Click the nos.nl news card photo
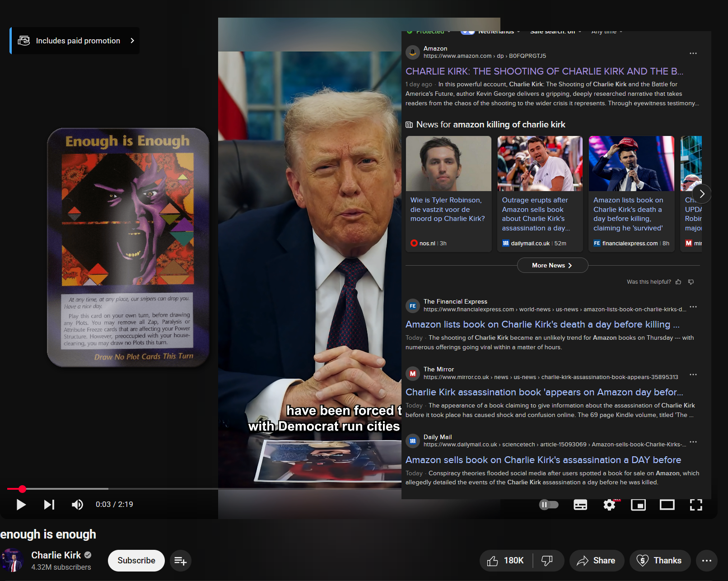The image size is (728, 581). [x=448, y=164]
